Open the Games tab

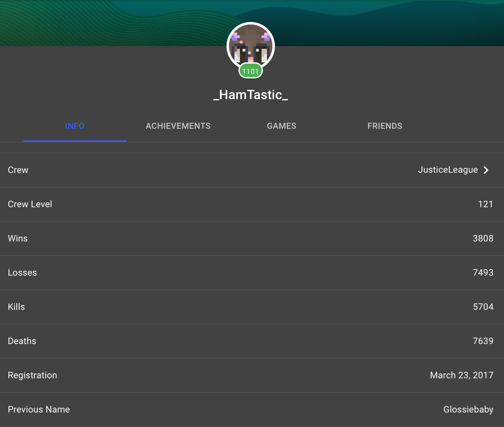pos(281,126)
